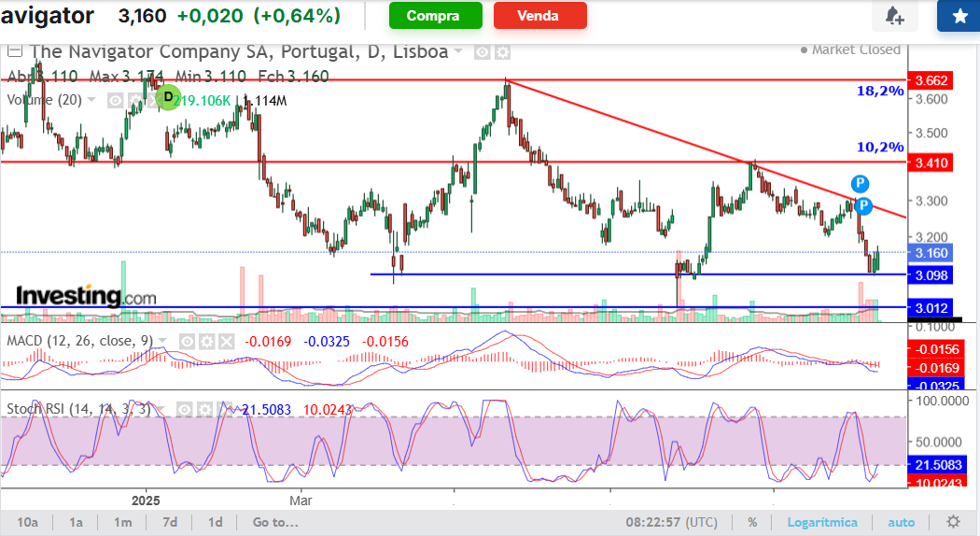Open the Navigator Company symbol dropdown arrow
Viewport: 980px width, 536px height.
pyautogui.click(x=458, y=51)
